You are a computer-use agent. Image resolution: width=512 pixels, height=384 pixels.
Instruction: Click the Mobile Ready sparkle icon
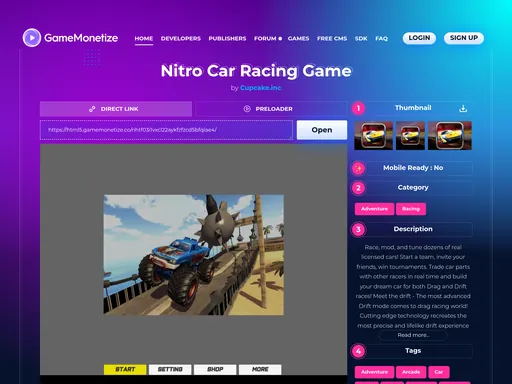(x=358, y=168)
